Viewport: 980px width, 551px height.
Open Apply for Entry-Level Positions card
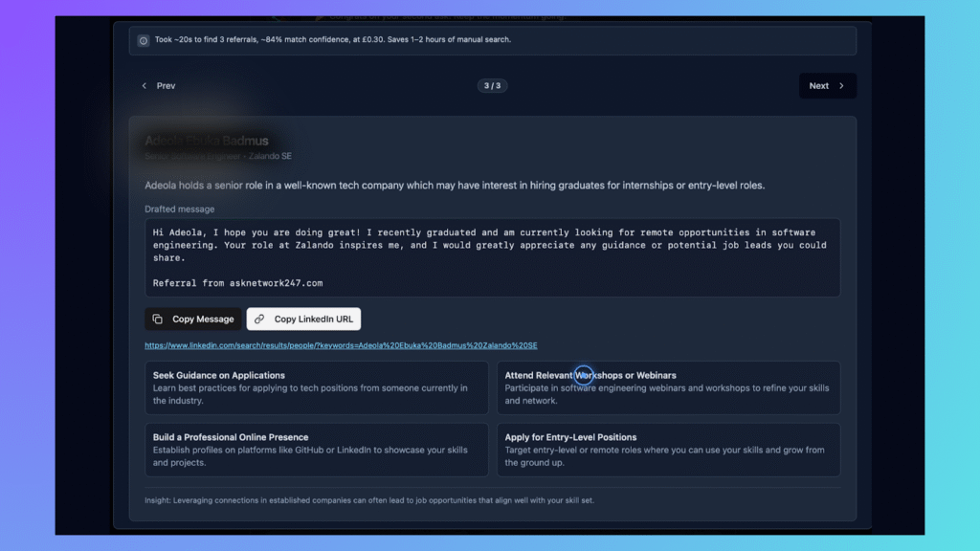point(668,450)
